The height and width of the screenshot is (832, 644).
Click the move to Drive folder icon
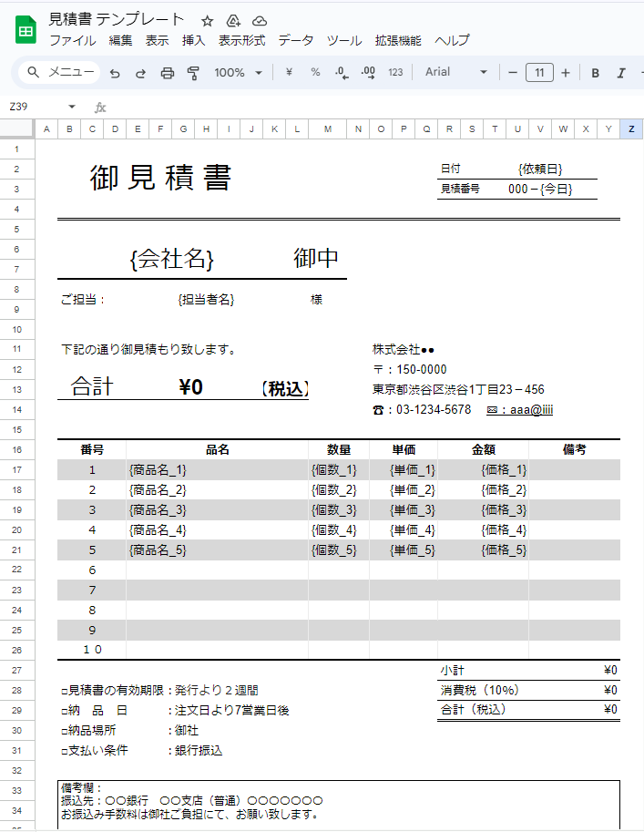pos(233,21)
